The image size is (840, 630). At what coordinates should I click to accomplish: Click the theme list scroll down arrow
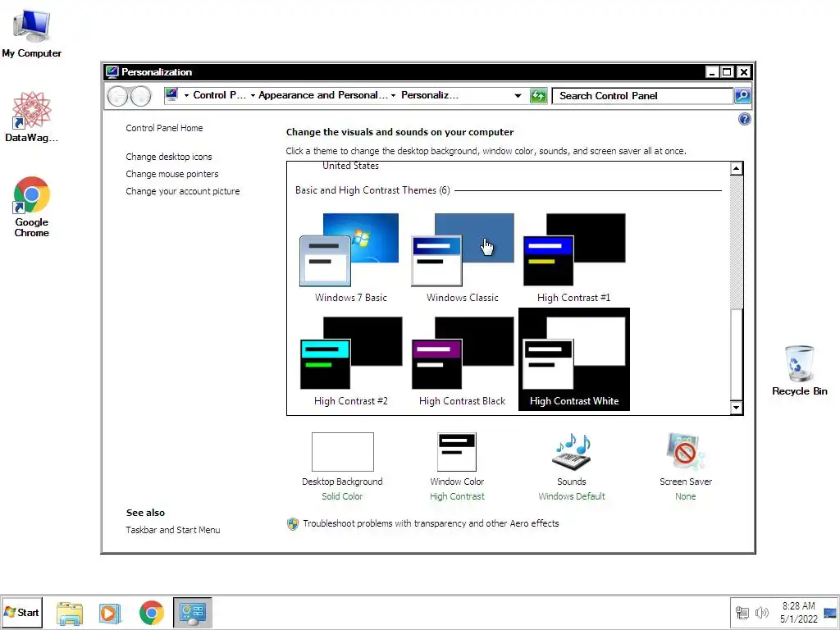736,408
